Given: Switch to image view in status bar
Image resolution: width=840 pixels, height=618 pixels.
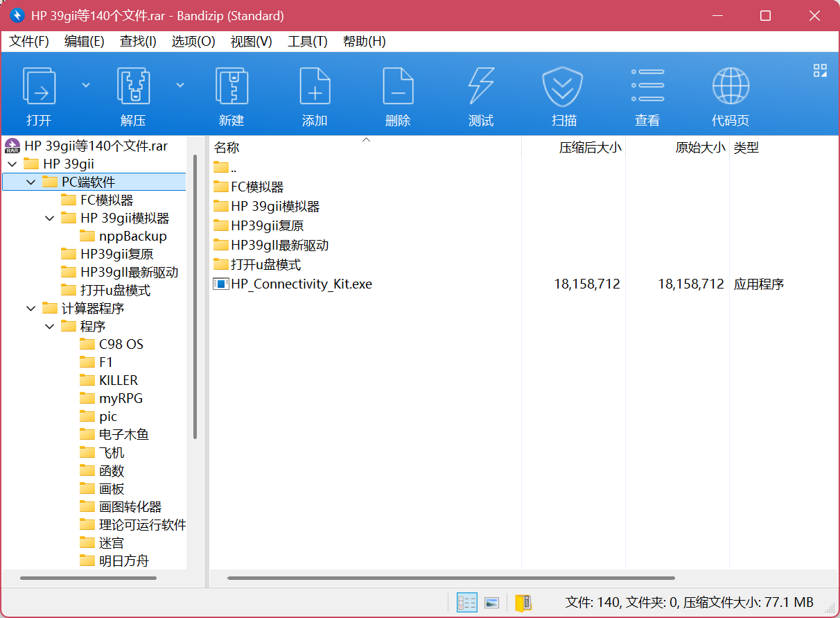Looking at the screenshot, I should pyautogui.click(x=492, y=602).
